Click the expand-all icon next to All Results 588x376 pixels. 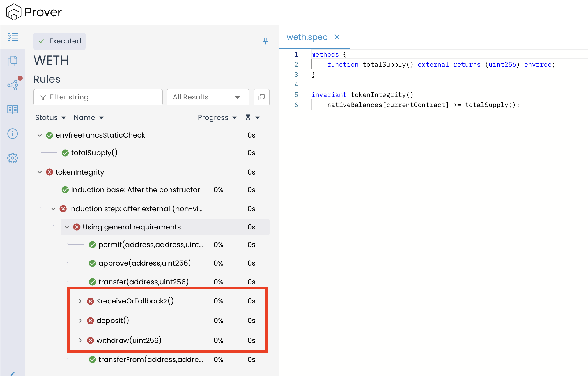pos(261,97)
